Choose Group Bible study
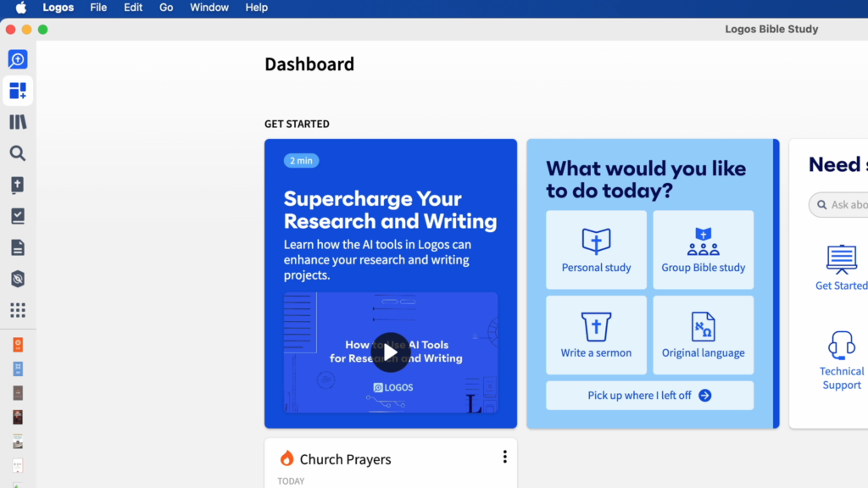868x488 pixels. pyautogui.click(x=703, y=251)
